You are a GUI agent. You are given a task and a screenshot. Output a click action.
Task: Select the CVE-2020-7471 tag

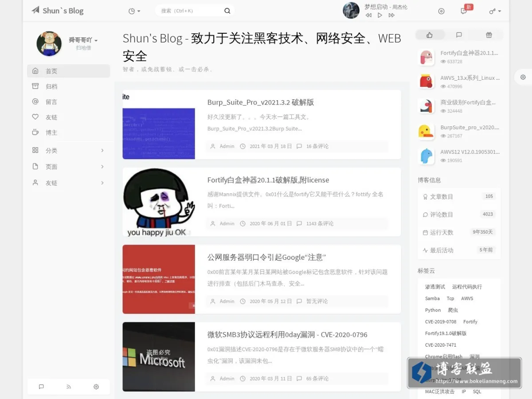pos(441,344)
